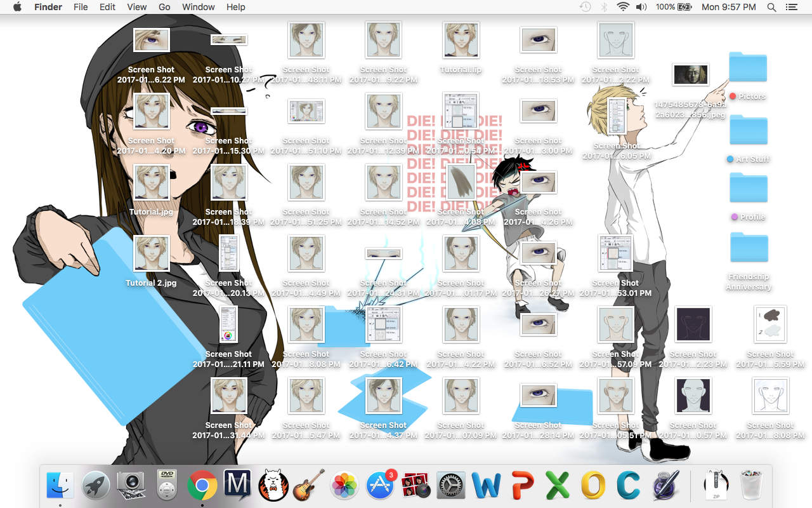Open the View menu
The height and width of the screenshot is (508, 812).
137,7
